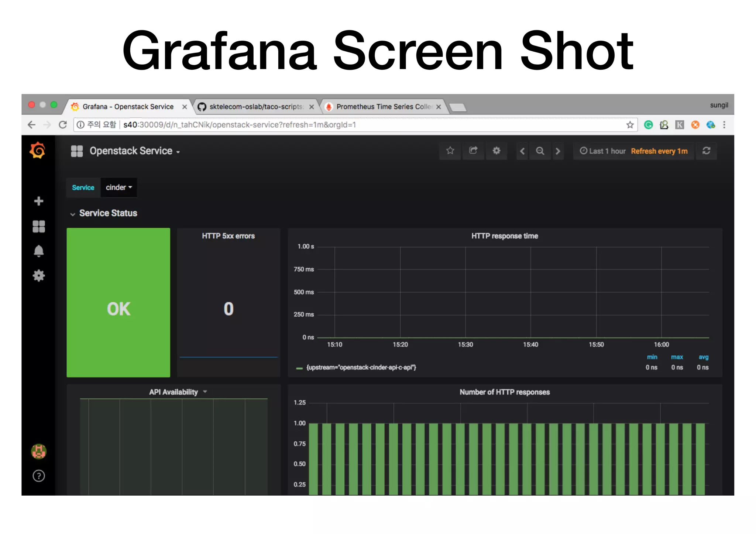Switch to Prometheus Time Series tab

pyautogui.click(x=382, y=107)
